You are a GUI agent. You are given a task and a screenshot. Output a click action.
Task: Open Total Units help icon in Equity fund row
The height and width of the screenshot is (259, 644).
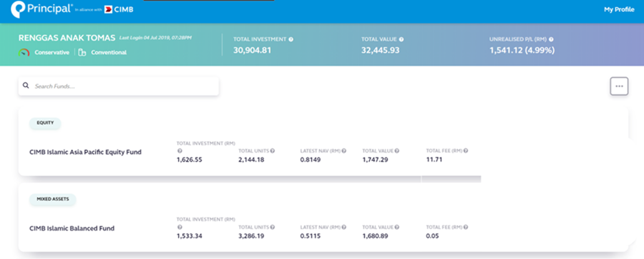[x=272, y=150]
